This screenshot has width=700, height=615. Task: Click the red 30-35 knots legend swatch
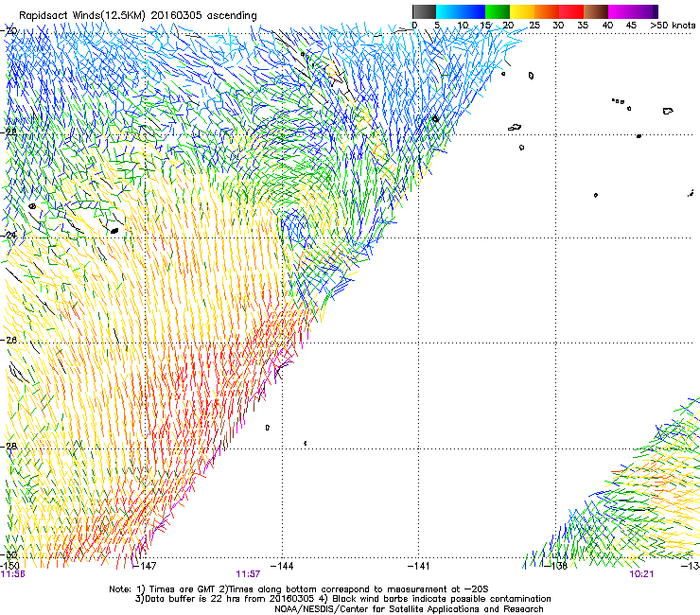coord(571,11)
